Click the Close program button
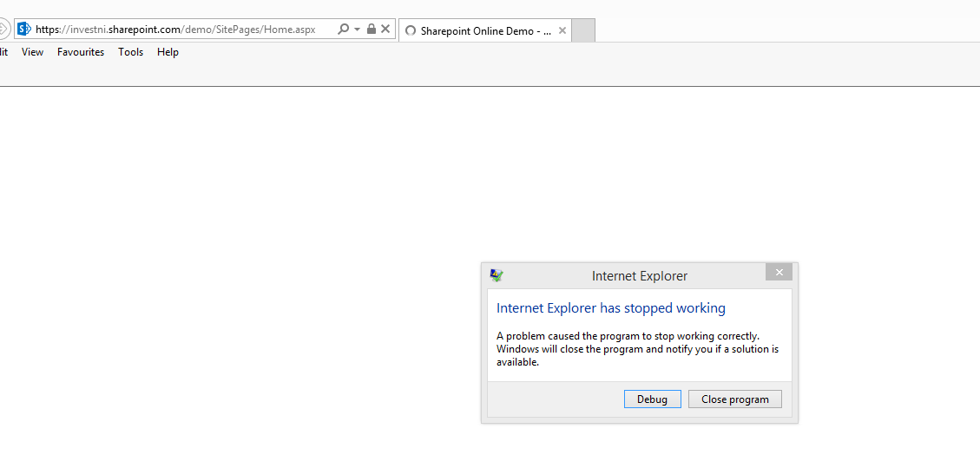This screenshot has width=980, height=475. [x=735, y=399]
